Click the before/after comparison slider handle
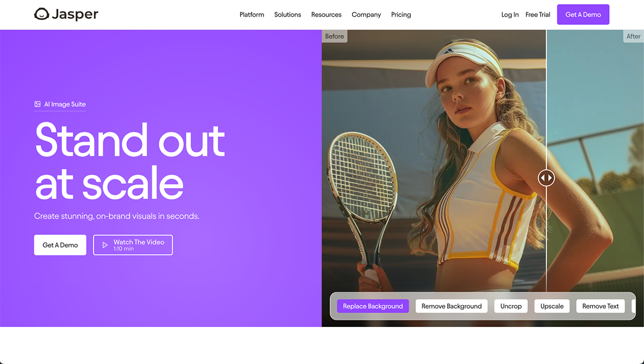The height and width of the screenshot is (364, 644). click(x=546, y=177)
